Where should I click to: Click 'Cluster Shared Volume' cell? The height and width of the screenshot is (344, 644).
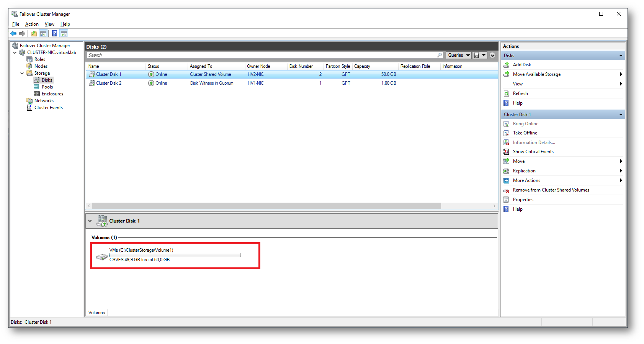211,74
